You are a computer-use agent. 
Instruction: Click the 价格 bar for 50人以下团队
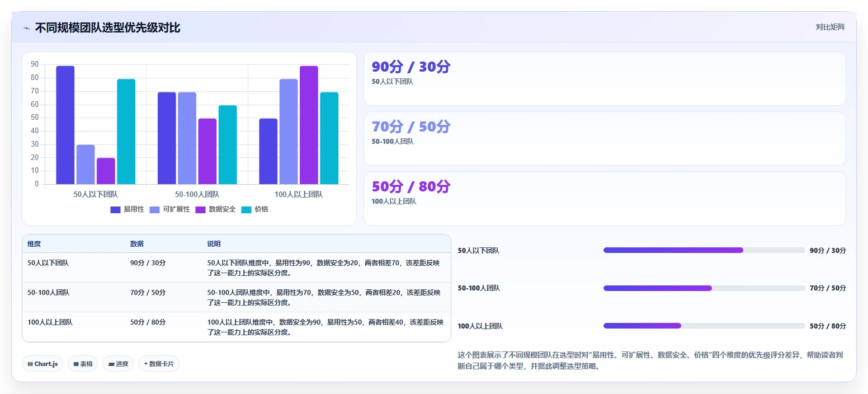tap(126, 132)
